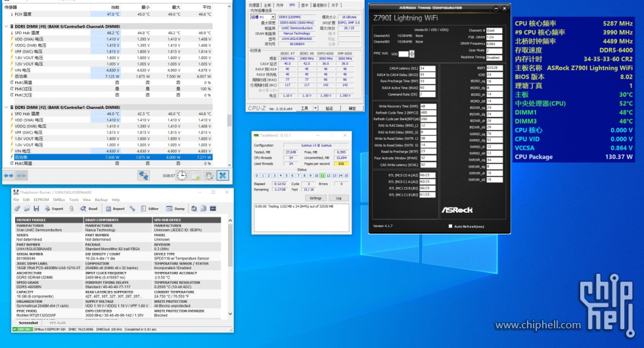Switch to the 显卡 tab in CPU-Z
Viewport: 644px width, 348px height.
tap(305, 5)
